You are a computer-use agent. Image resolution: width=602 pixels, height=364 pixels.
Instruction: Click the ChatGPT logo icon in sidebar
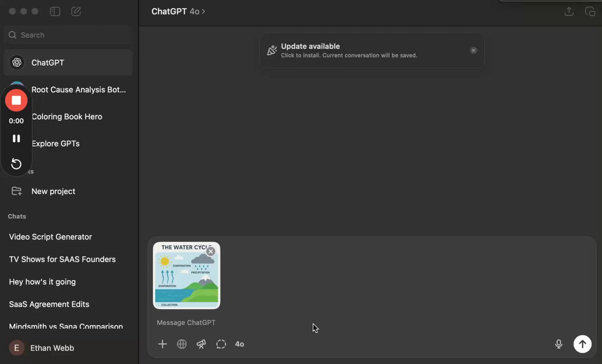pyautogui.click(x=17, y=63)
